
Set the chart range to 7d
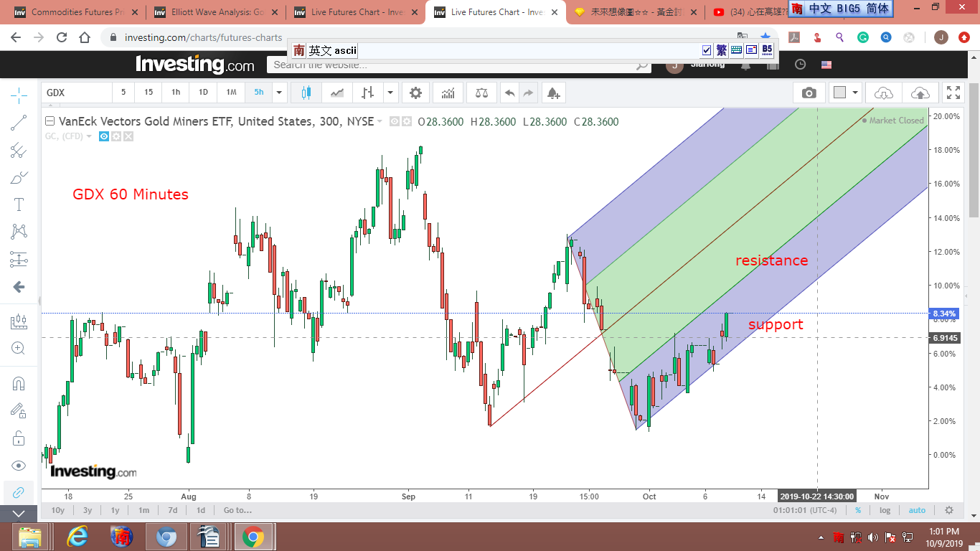click(x=173, y=510)
